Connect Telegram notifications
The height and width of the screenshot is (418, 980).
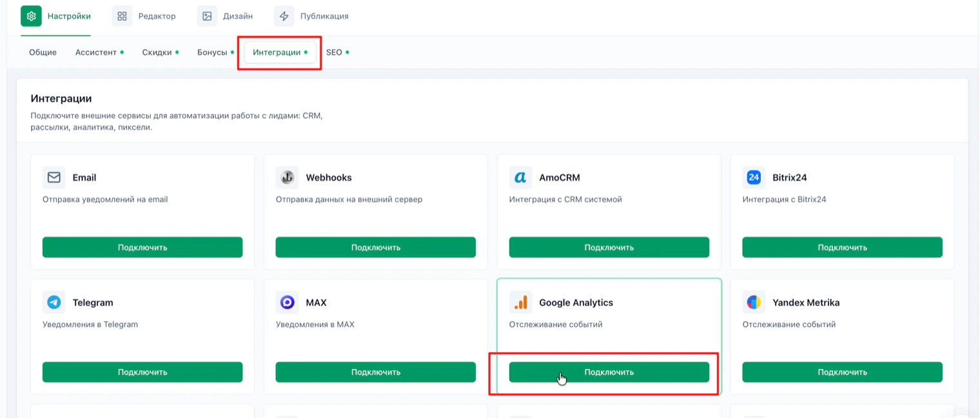coord(142,372)
